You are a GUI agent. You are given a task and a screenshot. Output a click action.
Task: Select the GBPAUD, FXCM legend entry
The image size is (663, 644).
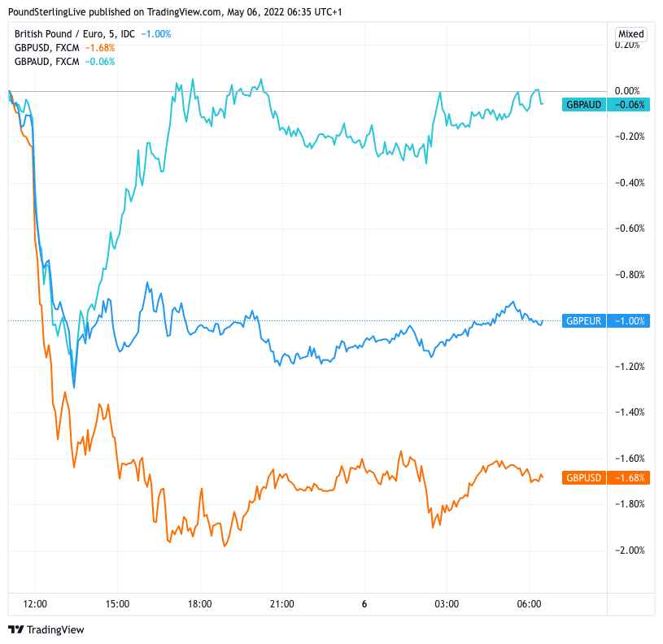point(47,61)
